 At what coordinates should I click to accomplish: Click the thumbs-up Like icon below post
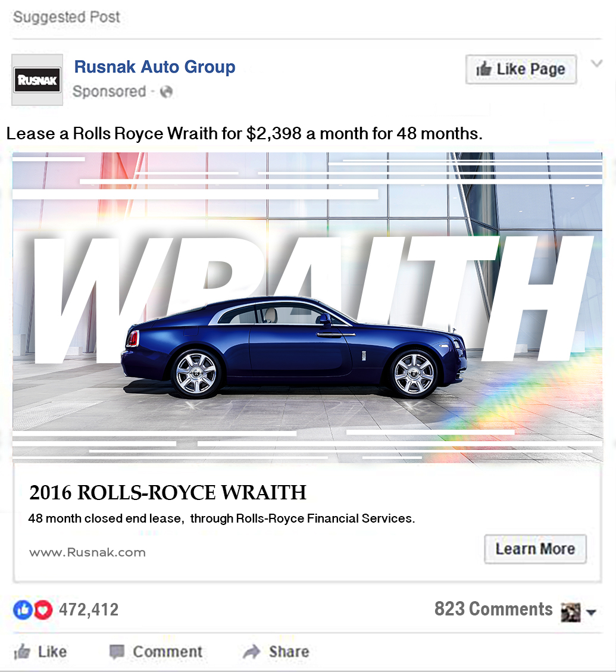point(22,652)
